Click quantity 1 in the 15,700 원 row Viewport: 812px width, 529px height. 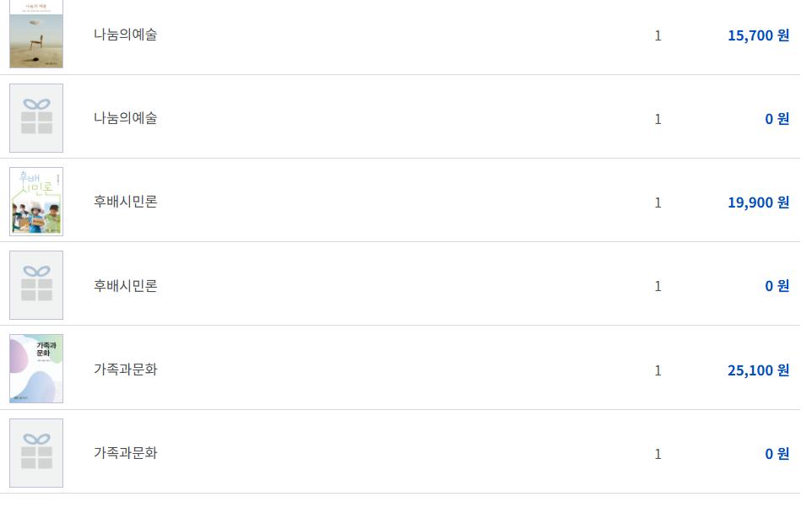658,35
